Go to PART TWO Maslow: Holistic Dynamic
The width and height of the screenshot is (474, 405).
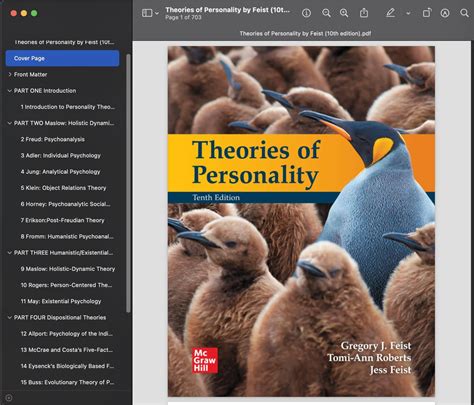(64, 123)
